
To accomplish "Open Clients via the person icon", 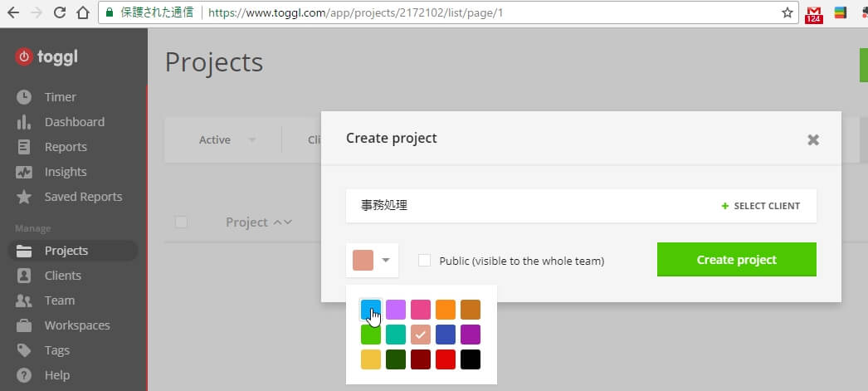I will (24, 276).
